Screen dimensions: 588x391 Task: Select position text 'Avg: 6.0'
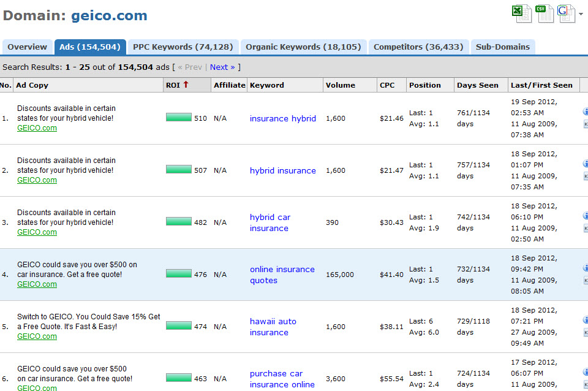tap(424, 332)
